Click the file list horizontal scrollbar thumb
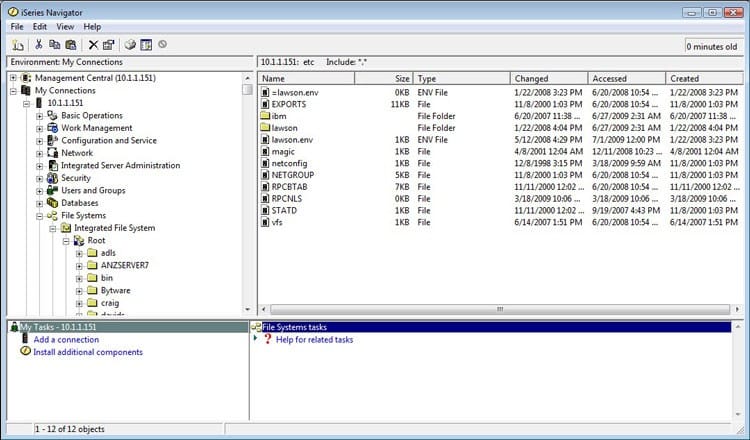The image size is (750, 440). (x=499, y=309)
